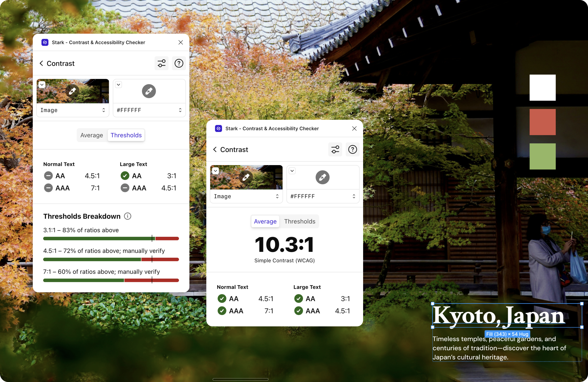
Task: Click 4.5:1 Normal Text AA ratio, Average panel
Action: click(266, 299)
